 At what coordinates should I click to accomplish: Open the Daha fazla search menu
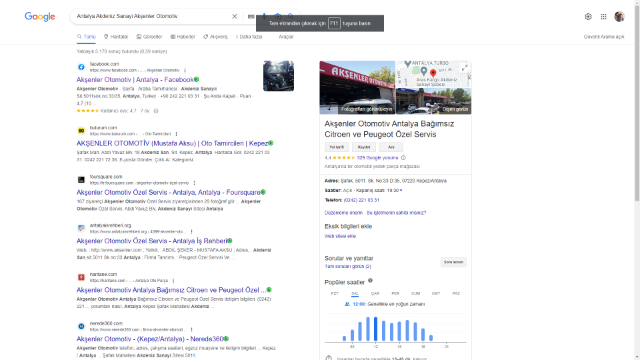pyautogui.click(x=249, y=37)
